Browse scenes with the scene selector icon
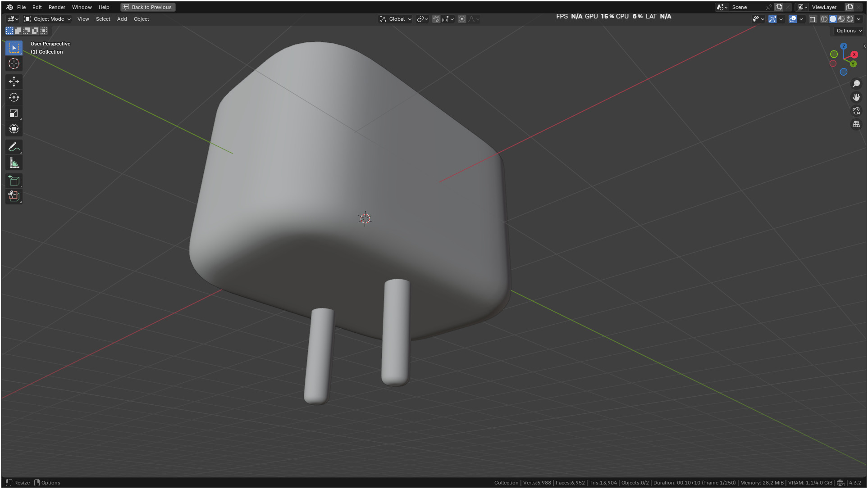 tap(722, 7)
